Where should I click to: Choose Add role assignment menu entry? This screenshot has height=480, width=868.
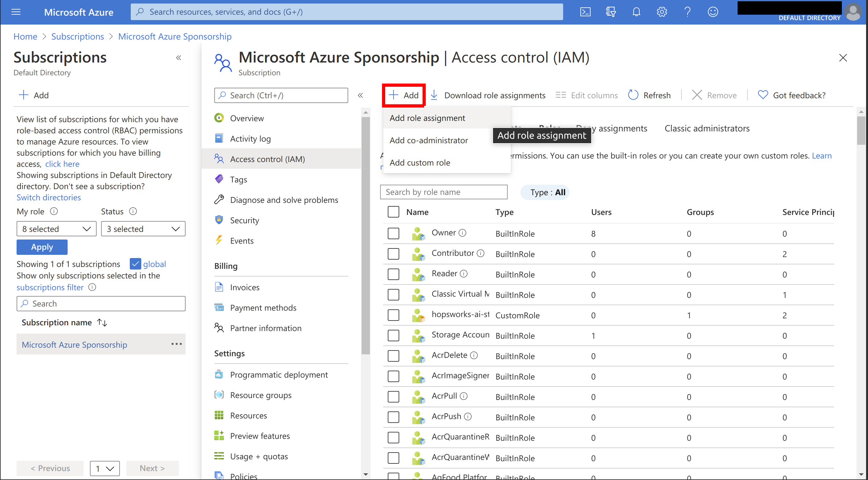click(427, 118)
